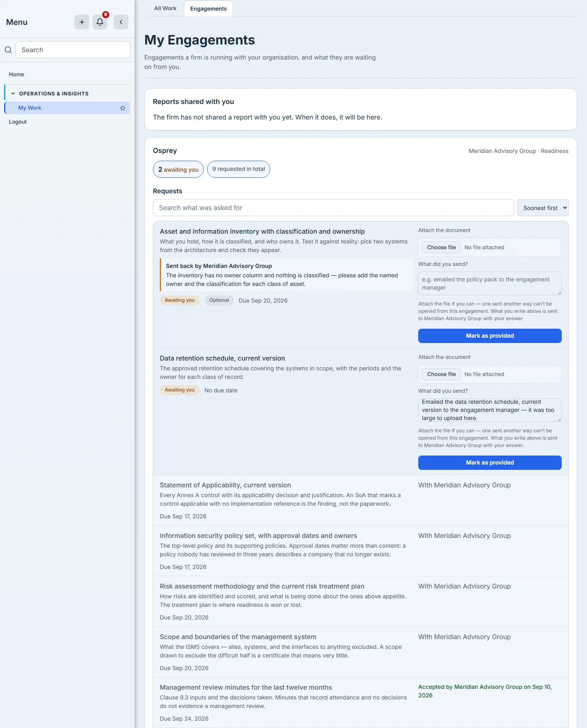Select the Engagements tab
587x728 pixels.
point(208,9)
